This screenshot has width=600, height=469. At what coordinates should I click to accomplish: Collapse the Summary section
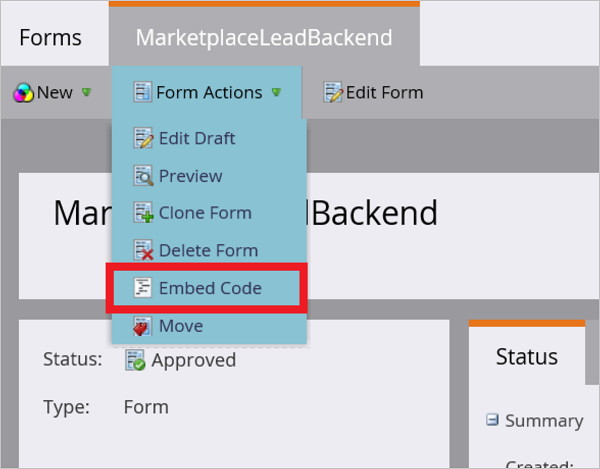[492, 421]
